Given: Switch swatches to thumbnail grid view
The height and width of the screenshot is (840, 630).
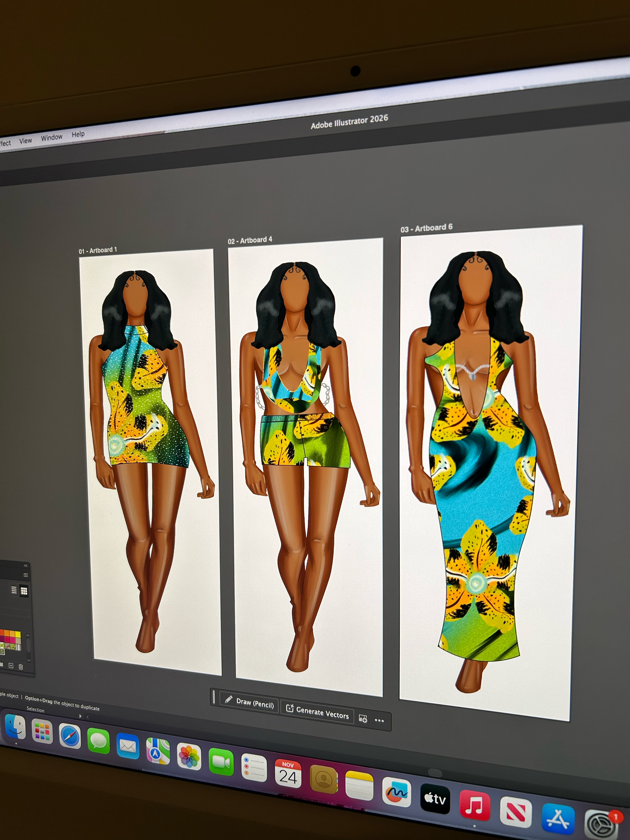Looking at the screenshot, I should 24,591.
